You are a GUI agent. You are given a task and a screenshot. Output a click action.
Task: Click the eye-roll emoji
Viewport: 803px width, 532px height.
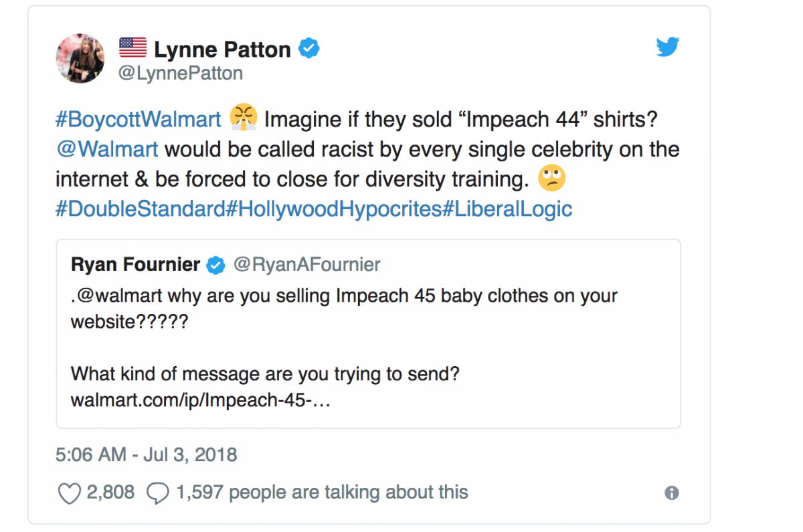pyautogui.click(x=552, y=178)
